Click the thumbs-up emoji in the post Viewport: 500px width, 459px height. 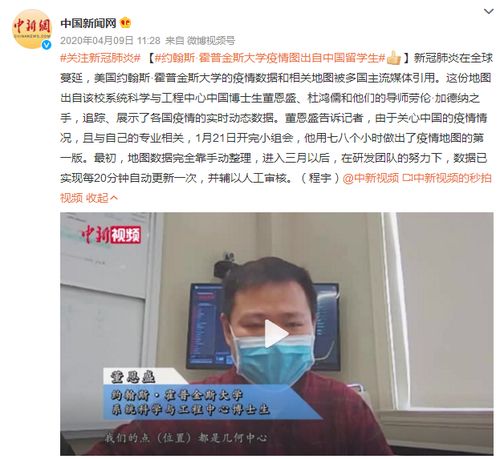394,58
